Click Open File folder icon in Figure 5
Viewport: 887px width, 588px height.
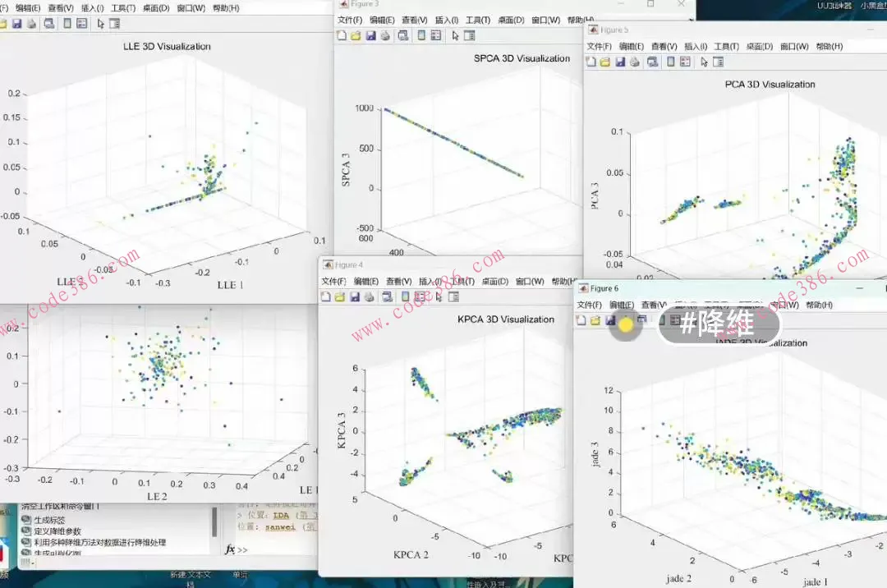point(605,62)
